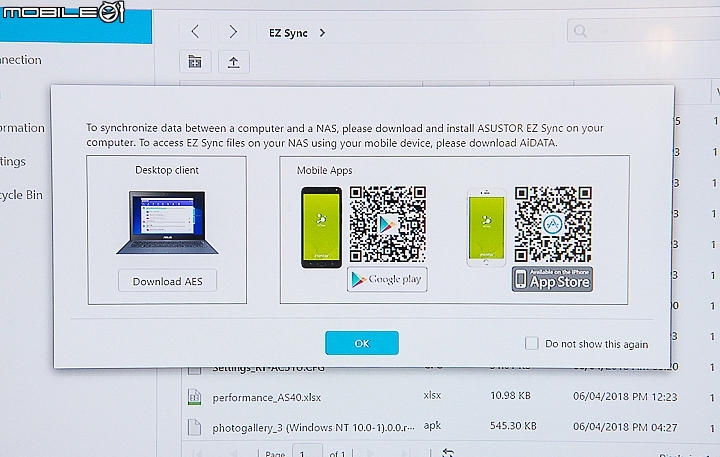Go forward with the right arrow
Image resolution: width=720 pixels, height=457 pixels.
[233, 32]
